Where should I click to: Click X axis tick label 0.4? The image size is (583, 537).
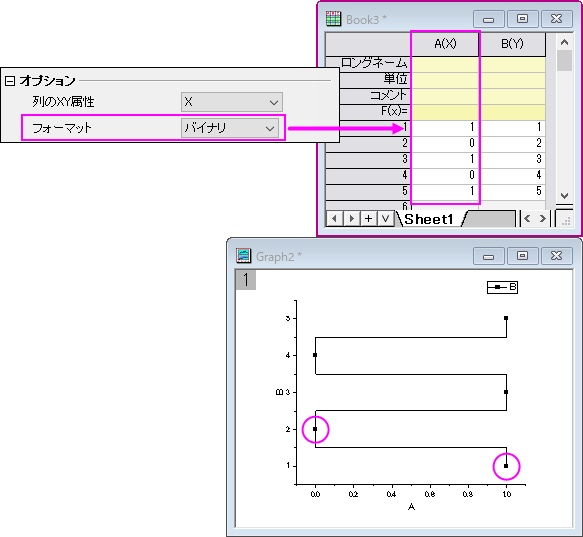point(392,494)
